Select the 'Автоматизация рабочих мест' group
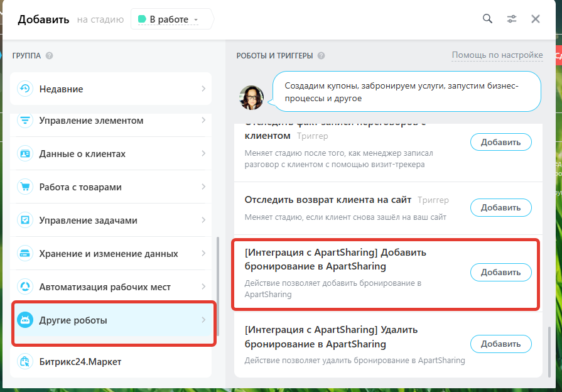Screen dimensions: 562x392 (111, 286)
